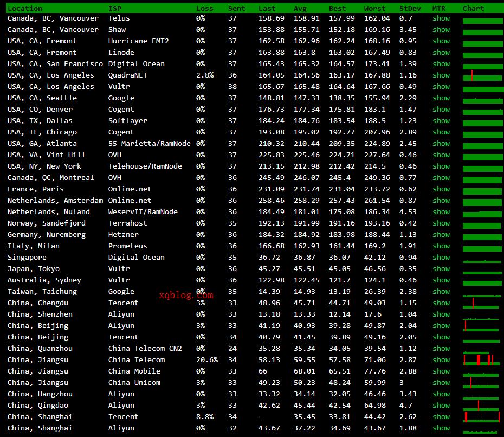Show MTR for Los Angeles QuadraNET
Viewport: 504px width, 437px height.
(441, 75)
